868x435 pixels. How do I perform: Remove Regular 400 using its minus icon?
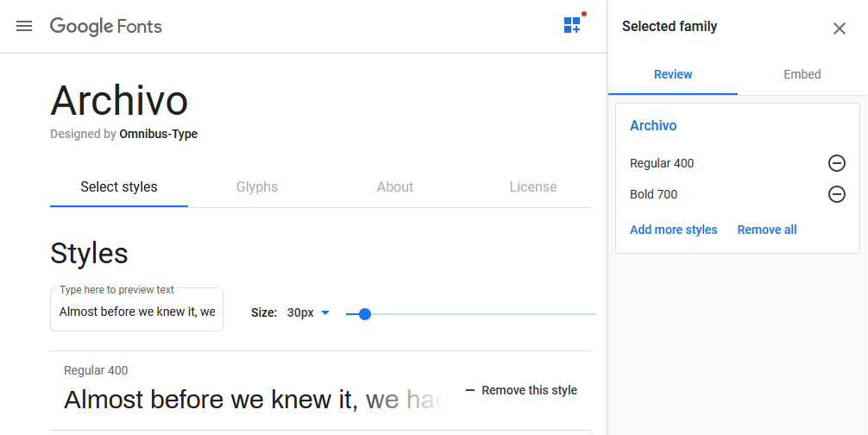pyautogui.click(x=836, y=163)
